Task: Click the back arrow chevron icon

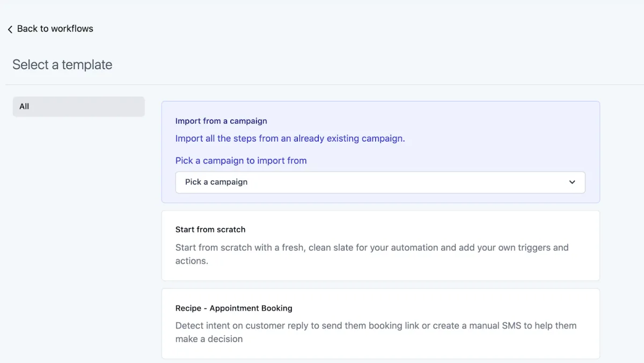Action: [10, 29]
